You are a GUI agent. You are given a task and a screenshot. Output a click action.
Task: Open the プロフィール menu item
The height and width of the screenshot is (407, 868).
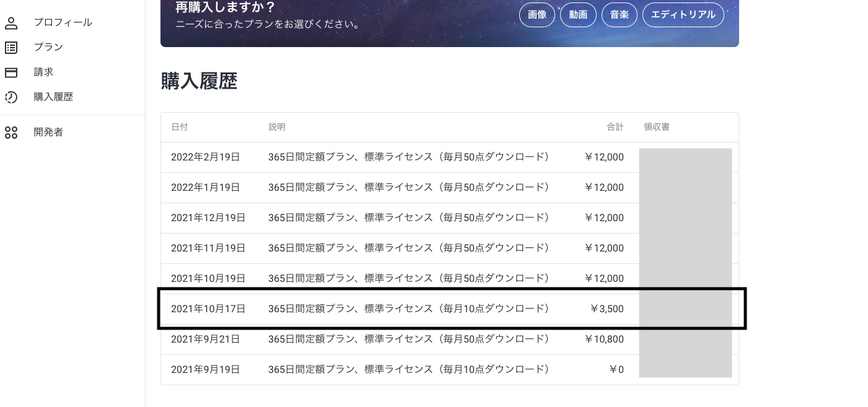click(x=63, y=23)
